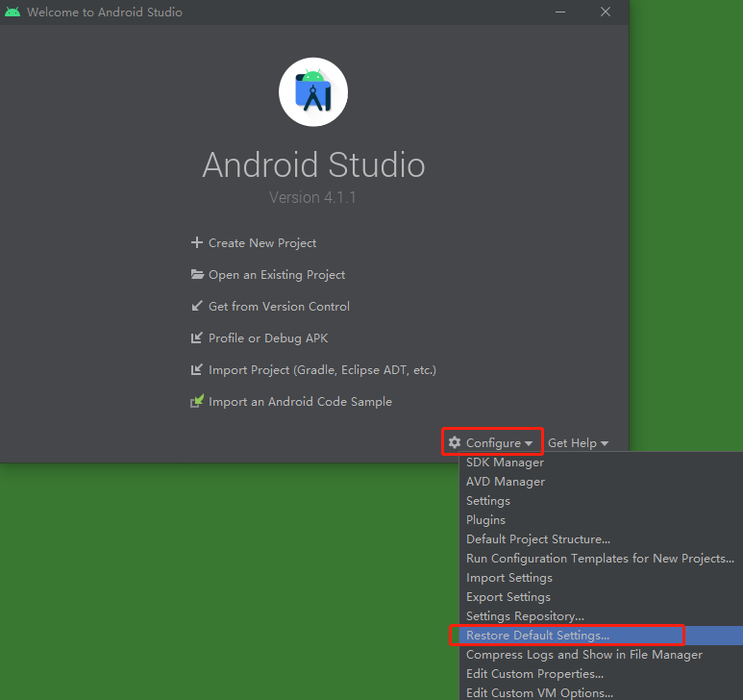
Task: Click the icon beside Profile or Debug APK
Action: [197, 337]
